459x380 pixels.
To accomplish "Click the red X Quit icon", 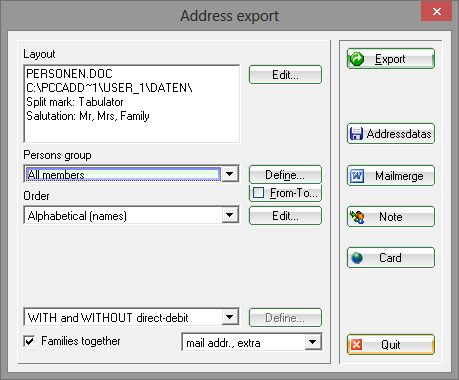I will 357,344.
